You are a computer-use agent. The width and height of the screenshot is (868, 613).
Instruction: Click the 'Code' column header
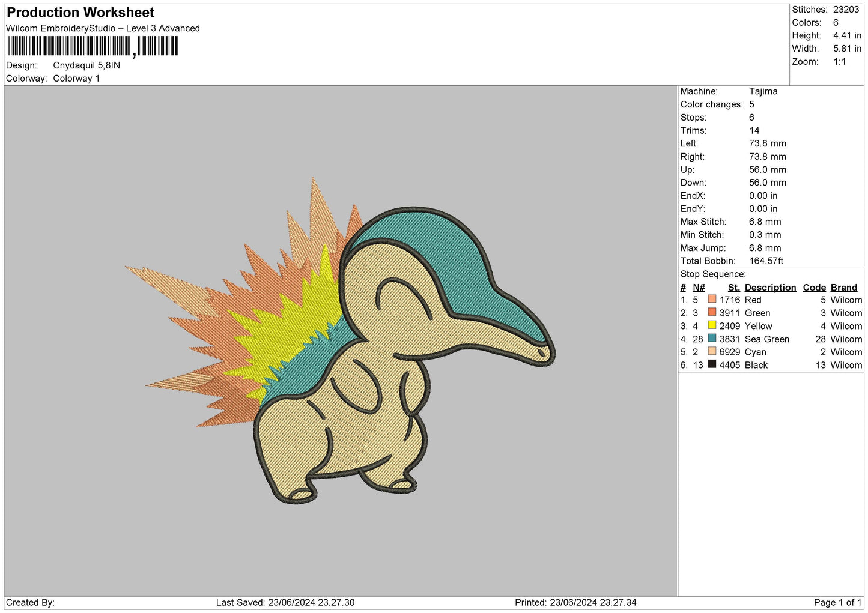point(815,288)
